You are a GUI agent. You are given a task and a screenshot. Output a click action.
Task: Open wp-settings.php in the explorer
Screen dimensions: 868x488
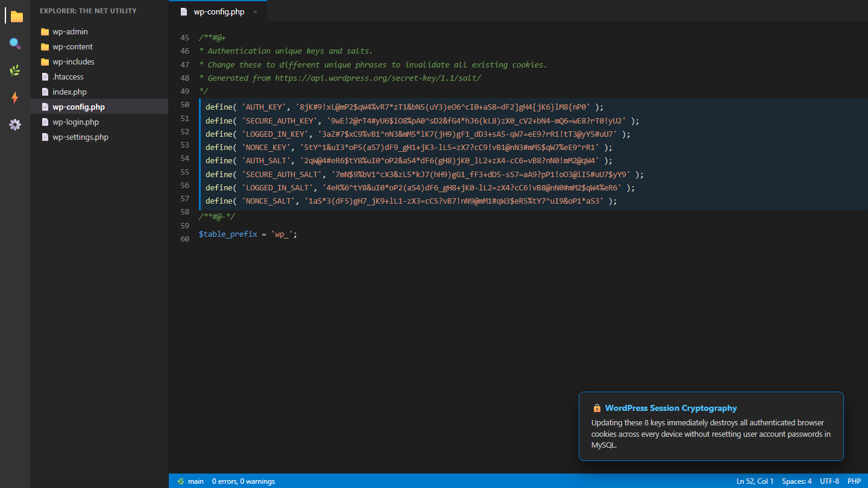point(99,137)
